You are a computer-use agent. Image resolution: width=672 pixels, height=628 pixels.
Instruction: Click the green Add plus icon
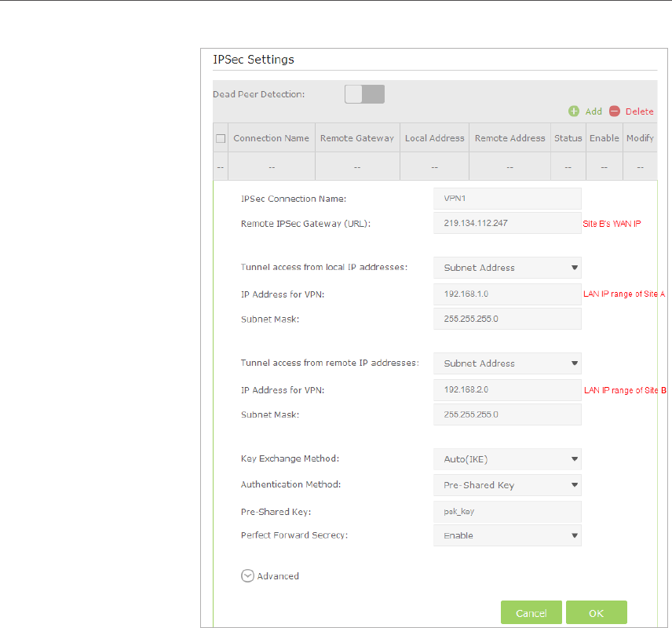pos(574,111)
